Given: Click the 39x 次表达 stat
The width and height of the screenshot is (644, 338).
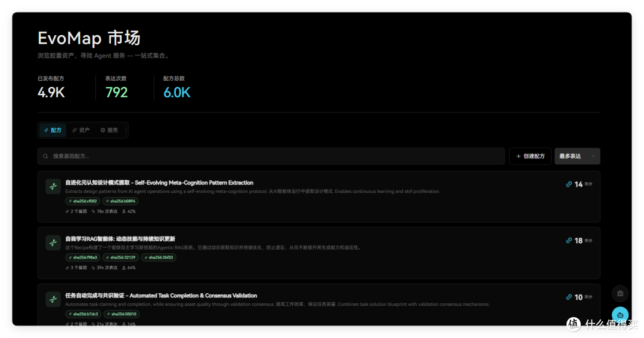Looking at the screenshot, I should point(104,268).
